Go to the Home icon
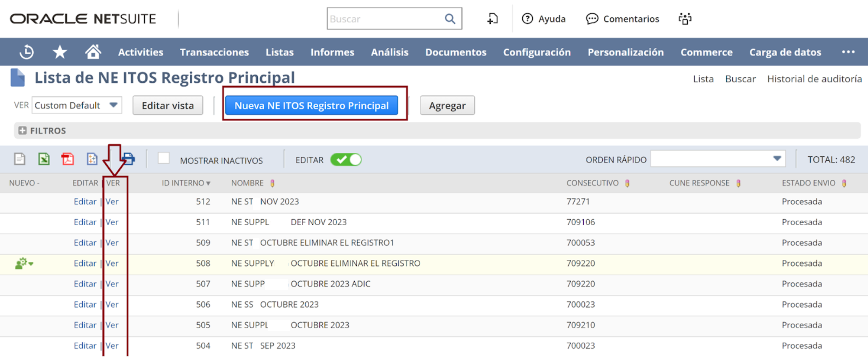The width and height of the screenshot is (868, 360). (x=93, y=52)
